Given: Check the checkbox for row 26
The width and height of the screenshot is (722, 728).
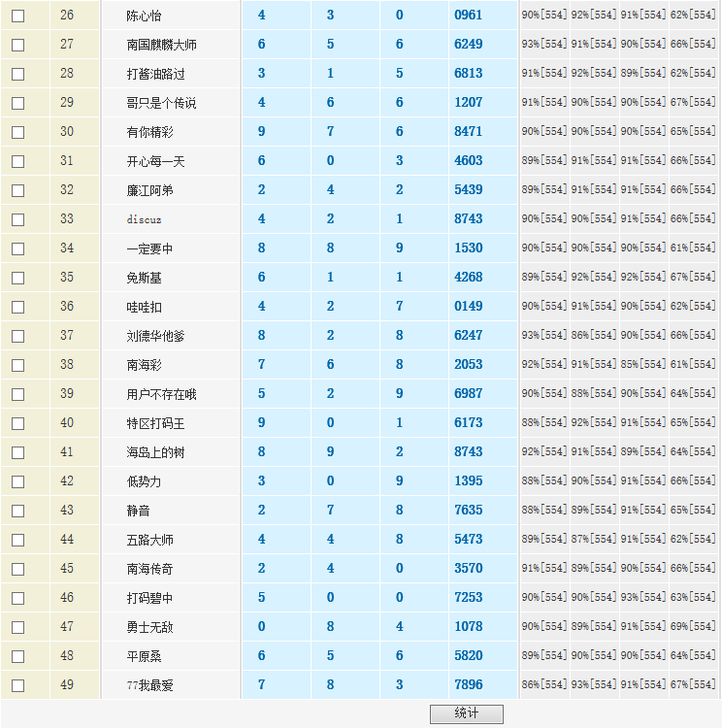Looking at the screenshot, I should click(17, 16).
